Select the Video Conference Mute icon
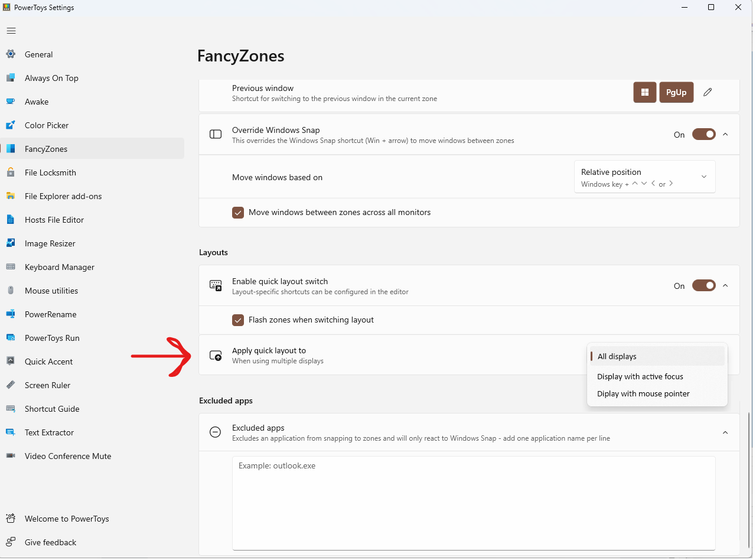Screen dimensions: 756x560 click(11, 456)
